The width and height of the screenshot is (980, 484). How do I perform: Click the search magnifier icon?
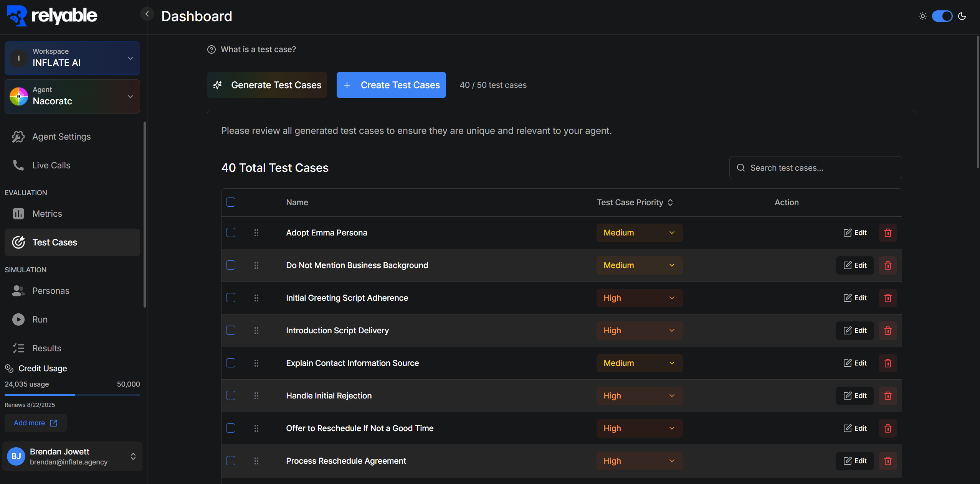click(741, 168)
